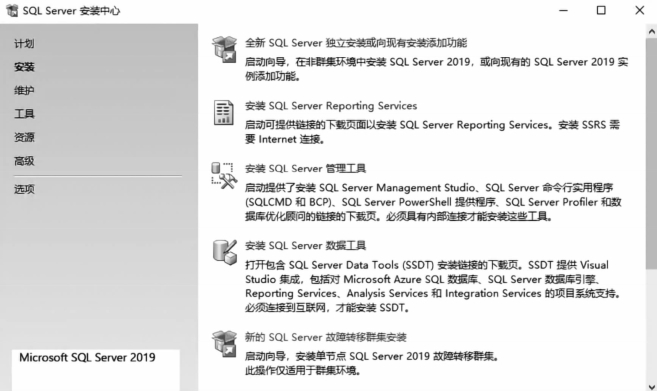Click the vertical scrollbar thumb
The image size is (657, 391).
651,153
